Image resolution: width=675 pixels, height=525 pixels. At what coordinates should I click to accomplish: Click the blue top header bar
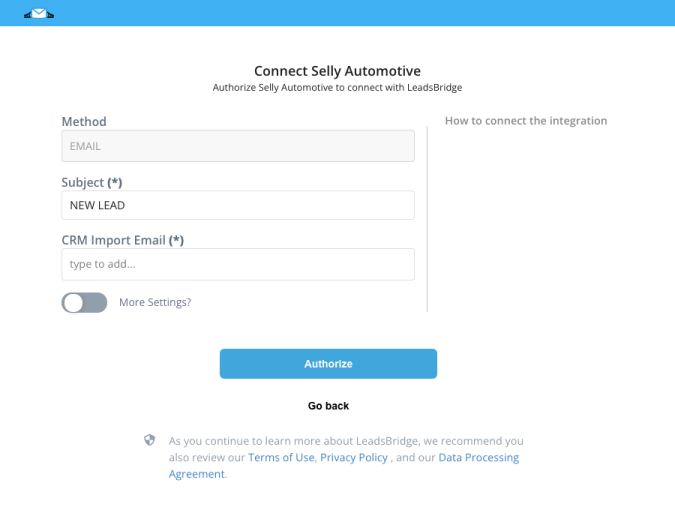(338, 13)
